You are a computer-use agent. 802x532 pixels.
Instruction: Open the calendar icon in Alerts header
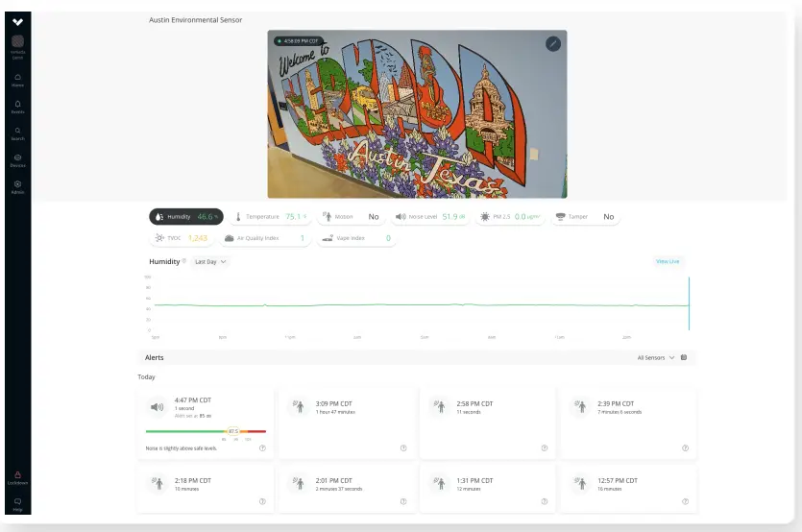point(684,357)
